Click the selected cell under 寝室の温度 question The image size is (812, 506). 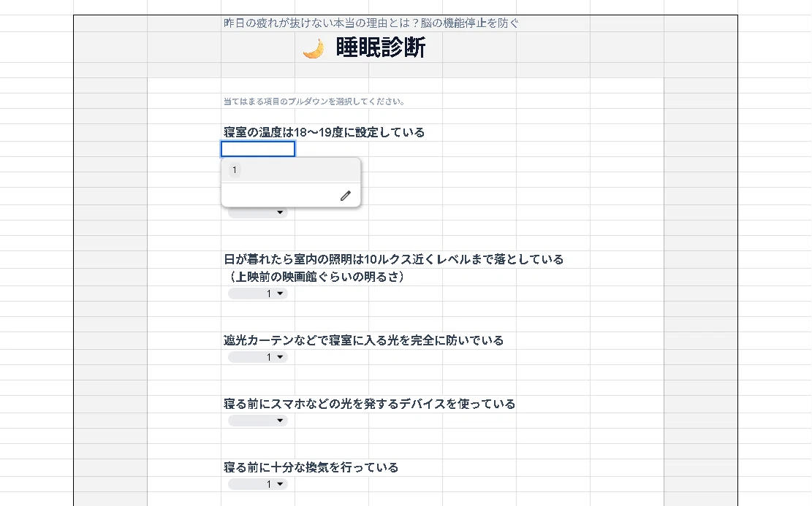coord(258,149)
